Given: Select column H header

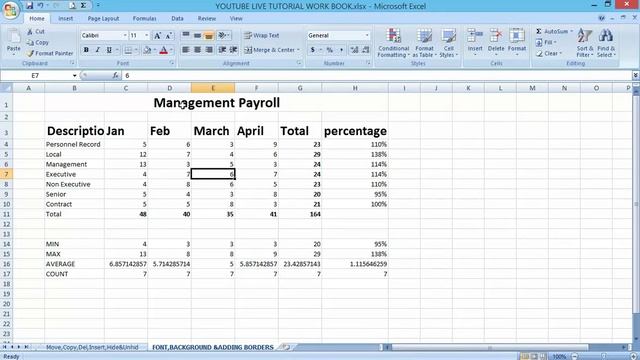Looking at the screenshot, I should pos(355,88).
